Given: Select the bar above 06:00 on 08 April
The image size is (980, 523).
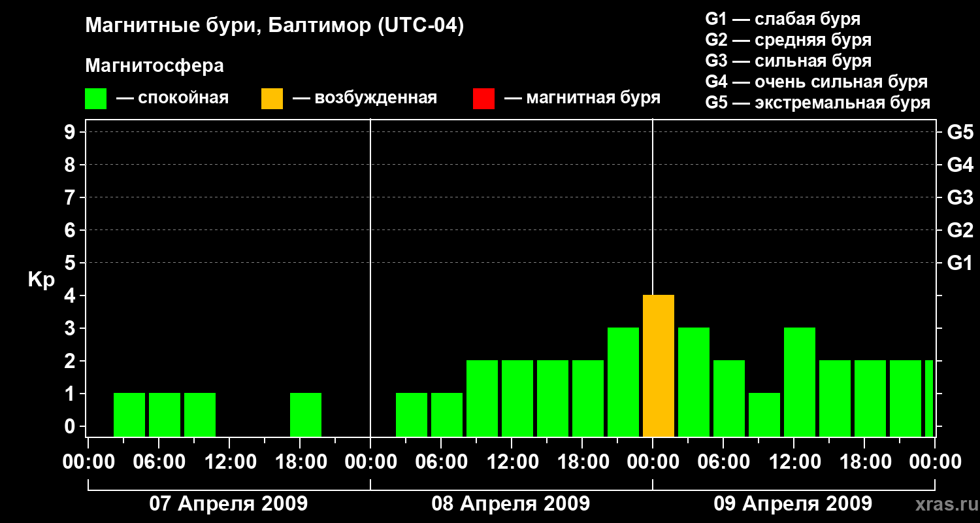Looking at the screenshot, I should [x=447, y=415].
